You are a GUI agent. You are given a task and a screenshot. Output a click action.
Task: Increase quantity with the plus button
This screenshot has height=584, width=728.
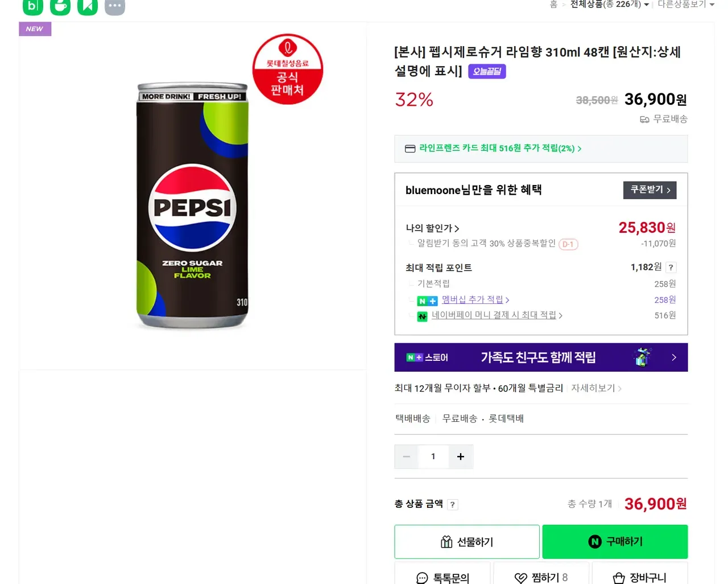coord(461,456)
